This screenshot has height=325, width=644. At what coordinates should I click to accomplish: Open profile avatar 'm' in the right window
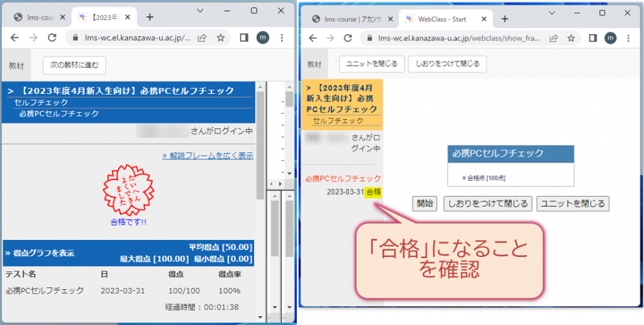tap(610, 38)
